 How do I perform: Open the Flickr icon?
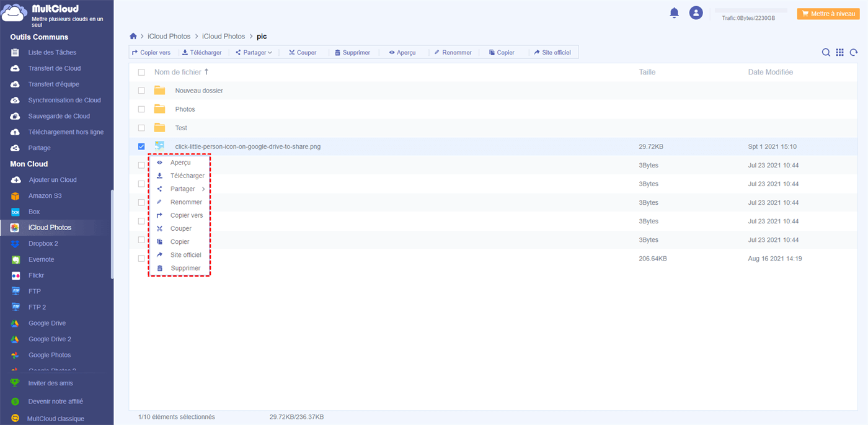point(15,275)
